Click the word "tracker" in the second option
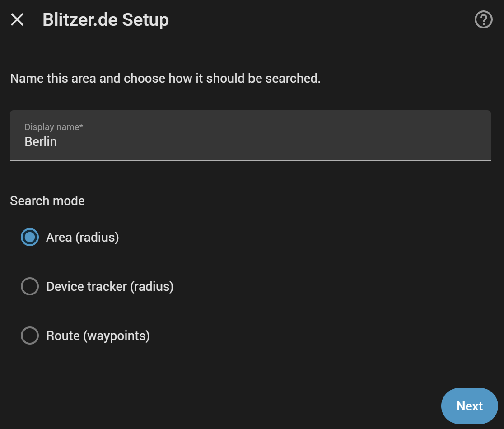Viewport: 504px width, 429px height. (x=107, y=287)
